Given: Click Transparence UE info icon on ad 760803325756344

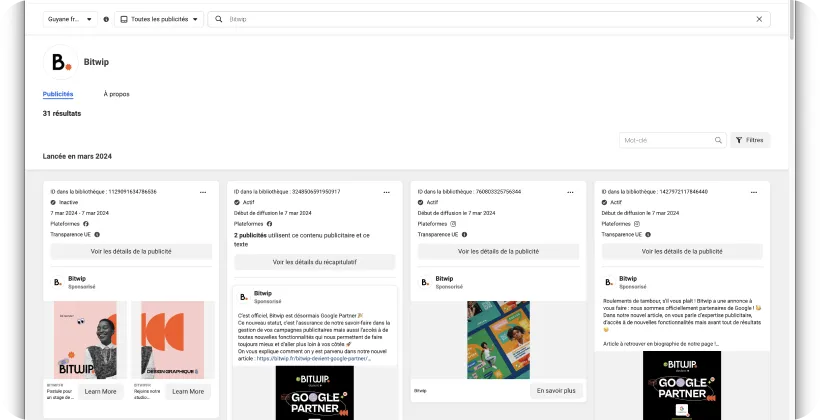Looking at the screenshot, I should 464,235.
